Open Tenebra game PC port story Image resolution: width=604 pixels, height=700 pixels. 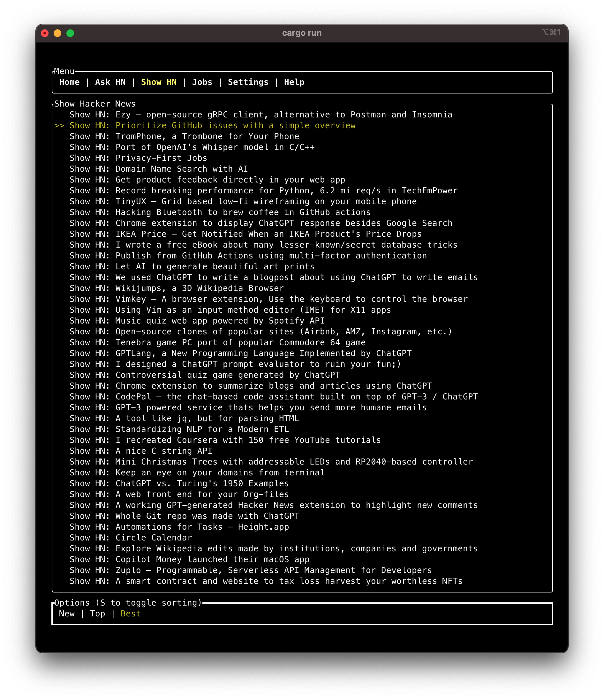pyautogui.click(x=218, y=342)
